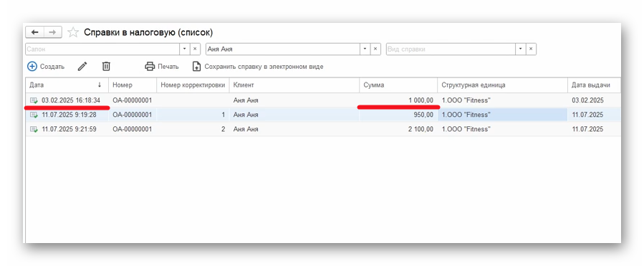Go forward with the right arrow button
The image size is (644, 266).
pyautogui.click(x=52, y=32)
